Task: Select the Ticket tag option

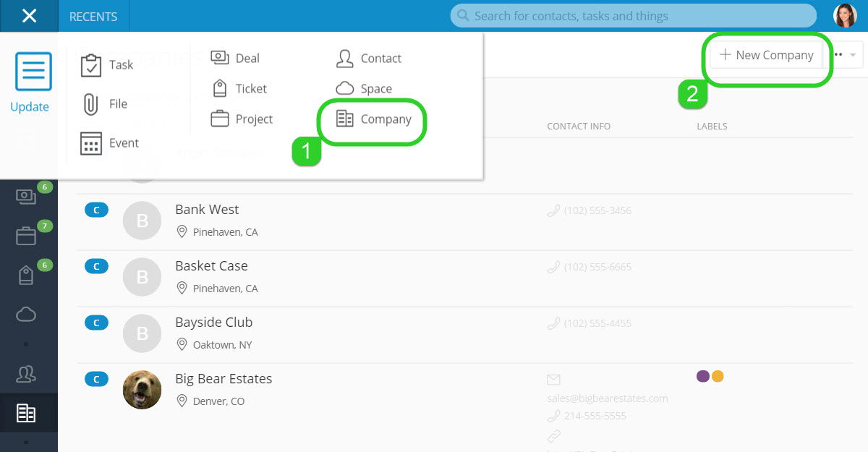Action: pyautogui.click(x=239, y=88)
